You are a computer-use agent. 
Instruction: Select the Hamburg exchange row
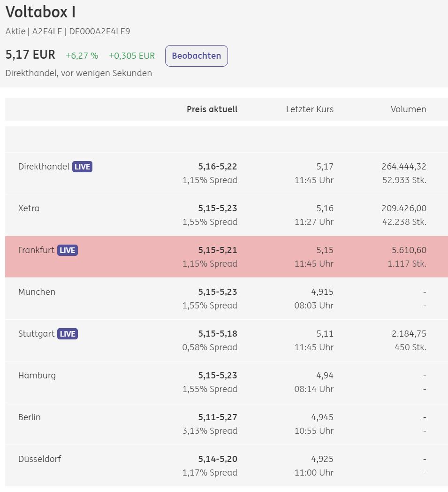coord(37,375)
